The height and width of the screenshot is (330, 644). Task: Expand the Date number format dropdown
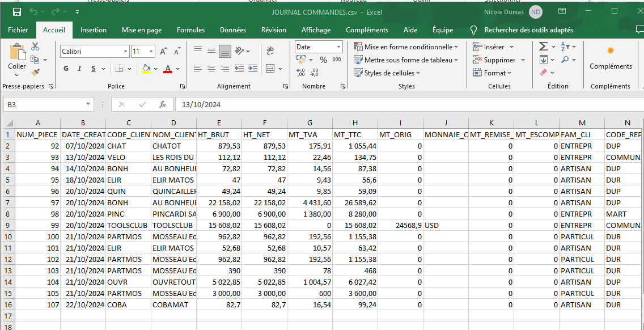click(x=339, y=47)
